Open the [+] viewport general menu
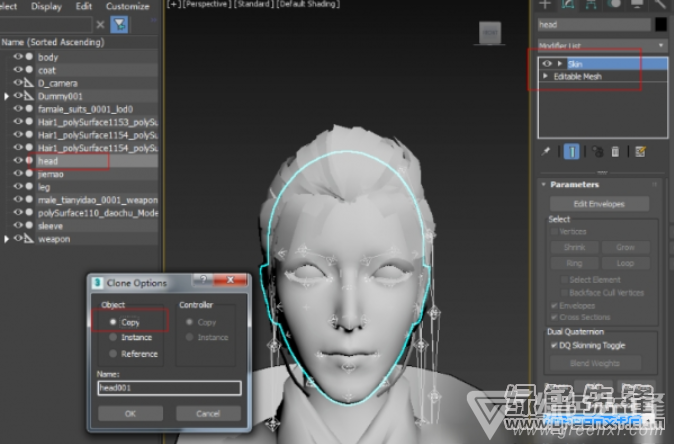Image resolution: width=674 pixels, height=444 pixels. [x=173, y=4]
